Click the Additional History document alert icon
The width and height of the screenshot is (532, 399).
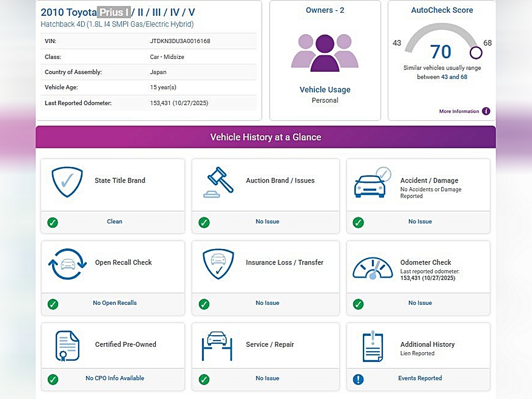372,347
